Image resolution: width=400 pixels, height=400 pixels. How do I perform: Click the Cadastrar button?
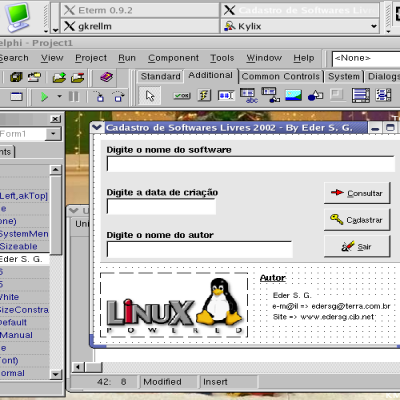point(357,220)
